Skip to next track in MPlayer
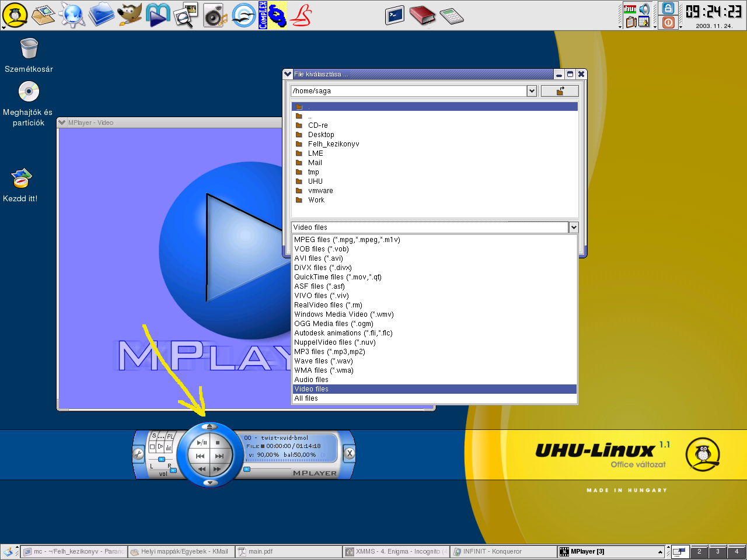 pos(219,456)
